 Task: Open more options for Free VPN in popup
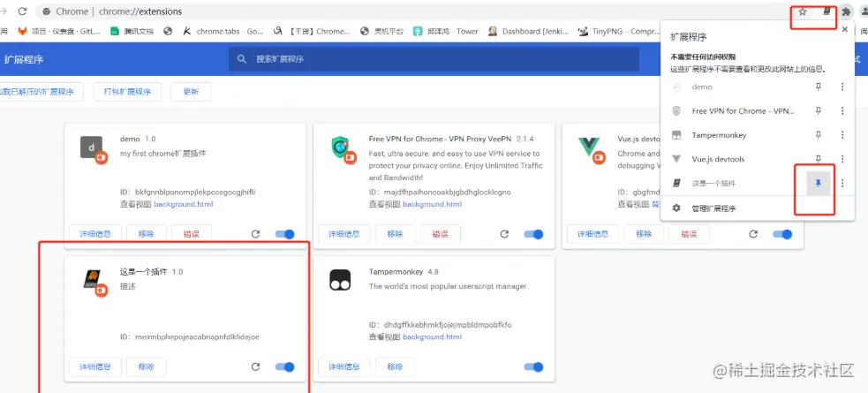pos(842,110)
